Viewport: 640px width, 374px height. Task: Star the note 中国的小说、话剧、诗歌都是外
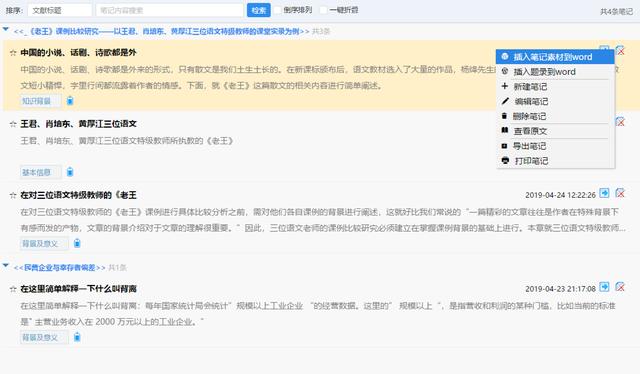click(x=13, y=53)
